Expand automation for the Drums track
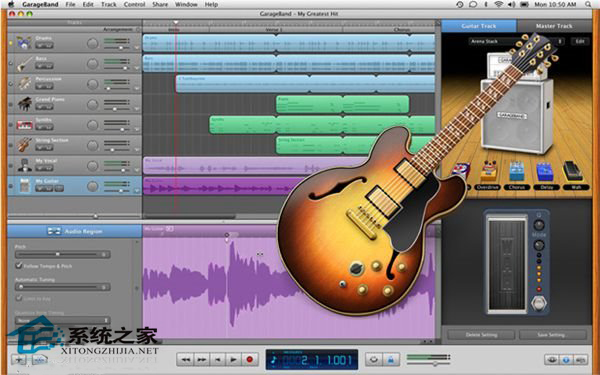Viewport: 600px width, 375px height. pos(137,48)
